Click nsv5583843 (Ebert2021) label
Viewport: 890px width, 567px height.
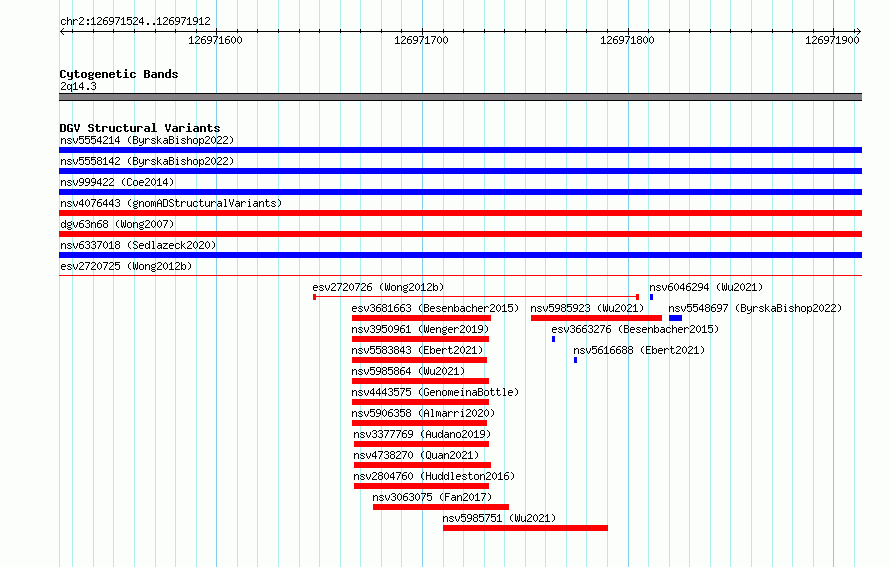click(x=417, y=350)
